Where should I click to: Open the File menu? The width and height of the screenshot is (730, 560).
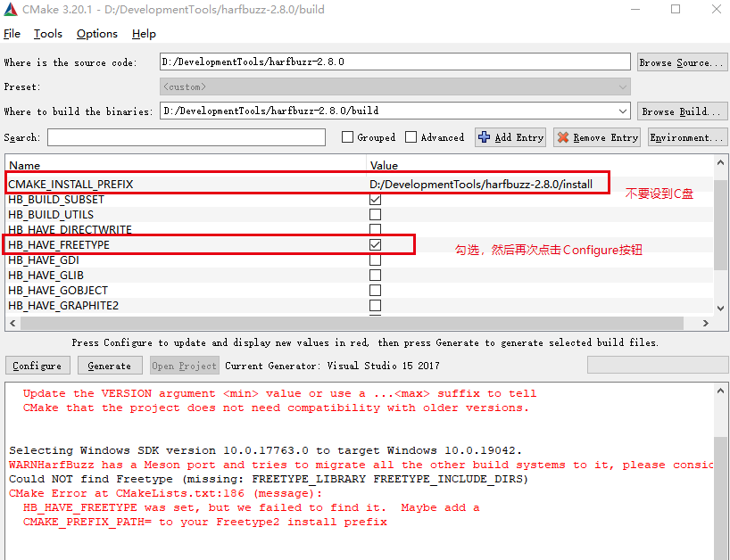(x=12, y=34)
